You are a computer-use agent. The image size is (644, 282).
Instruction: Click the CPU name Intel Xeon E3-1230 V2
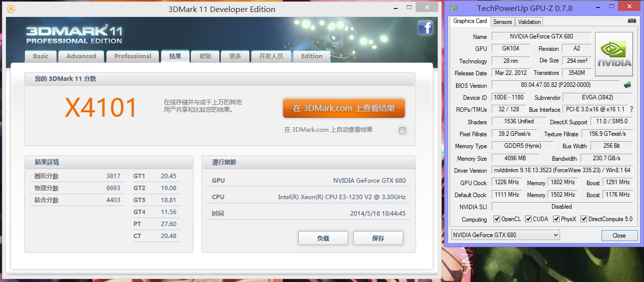[x=342, y=197]
